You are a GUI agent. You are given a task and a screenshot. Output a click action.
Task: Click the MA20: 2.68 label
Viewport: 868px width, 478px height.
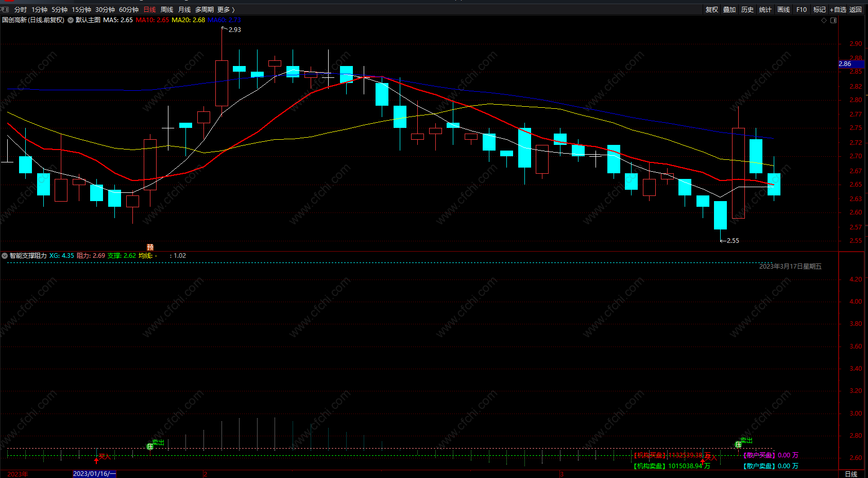pos(189,20)
